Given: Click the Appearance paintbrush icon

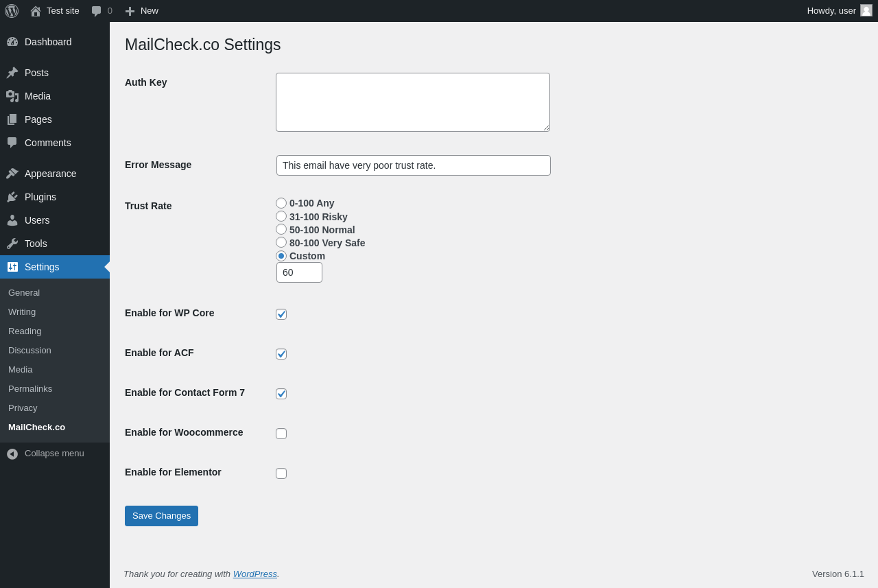Looking at the screenshot, I should point(12,174).
